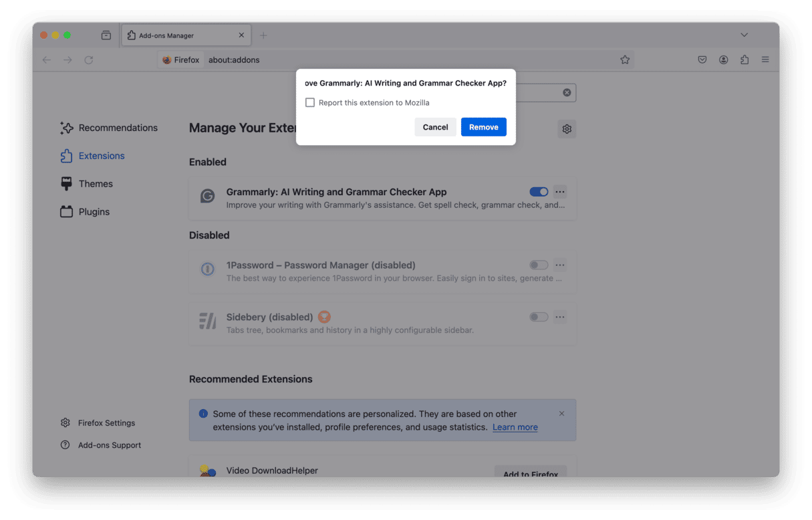Viewport: 812px width, 520px height.
Task: Open the Firefox account icon
Action: (x=723, y=59)
